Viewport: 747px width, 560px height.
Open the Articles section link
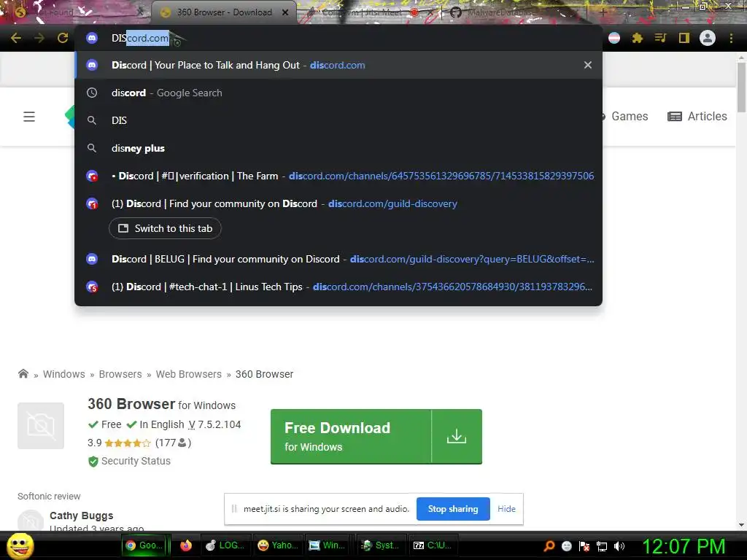click(697, 116)
